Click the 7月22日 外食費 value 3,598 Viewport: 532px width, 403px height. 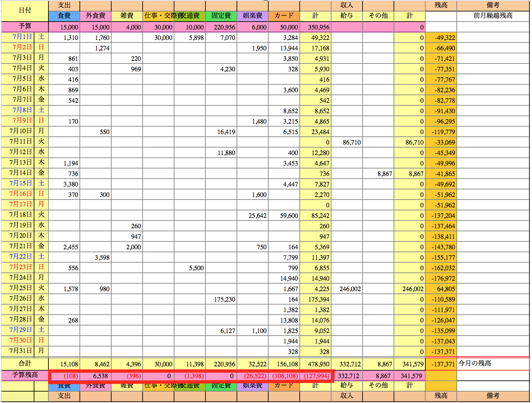tap(96, 257)
